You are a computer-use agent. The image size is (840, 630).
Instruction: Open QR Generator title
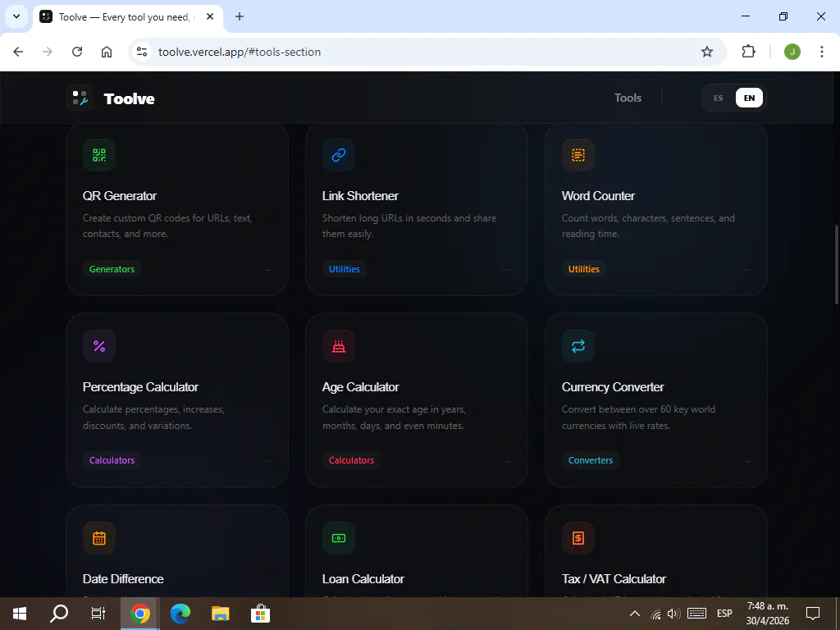click(x=120, y=196)
